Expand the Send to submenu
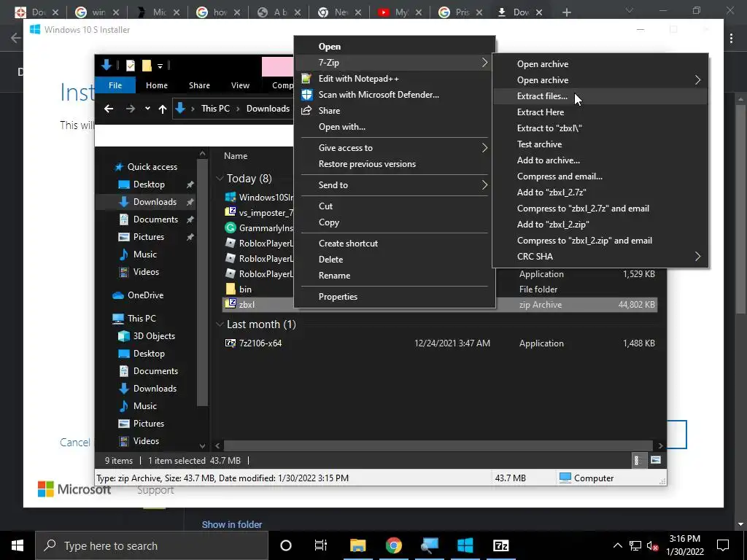747x560 pixels. coord(484,184)
